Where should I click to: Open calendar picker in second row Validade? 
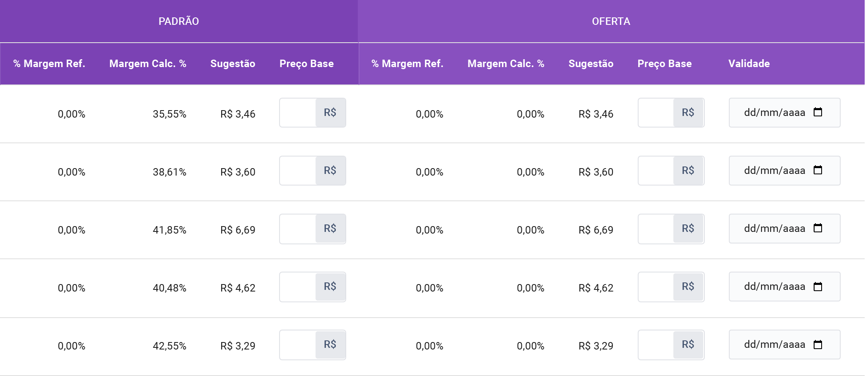tap(817, 170)
